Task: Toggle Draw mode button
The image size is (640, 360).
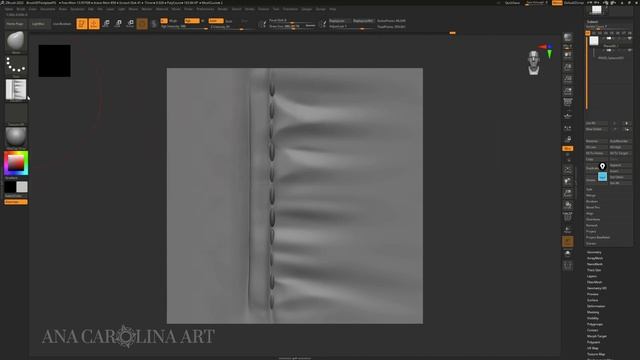Action: coord(94,24)
